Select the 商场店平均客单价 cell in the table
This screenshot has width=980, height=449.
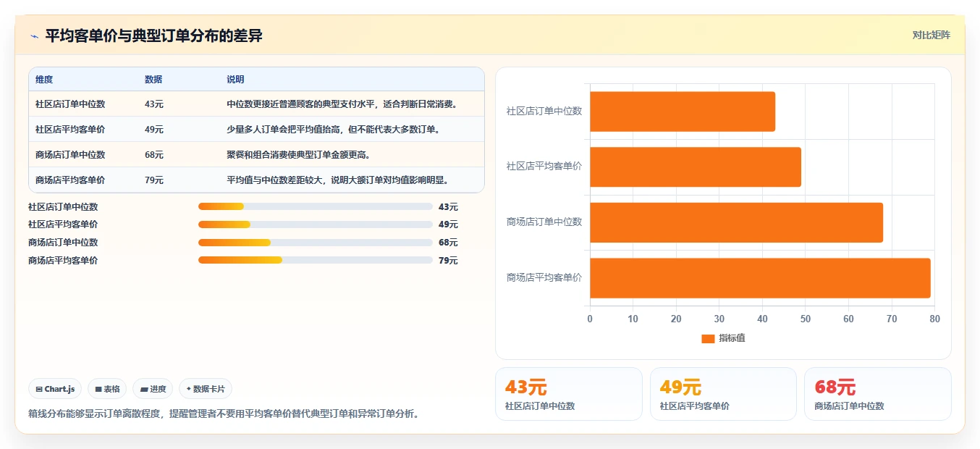(x=70, y=180)
